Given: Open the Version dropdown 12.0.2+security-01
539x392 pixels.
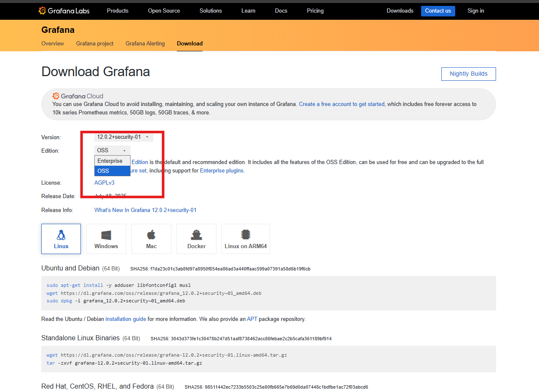Looking at the screenshot, I should (x=124, y=137).
